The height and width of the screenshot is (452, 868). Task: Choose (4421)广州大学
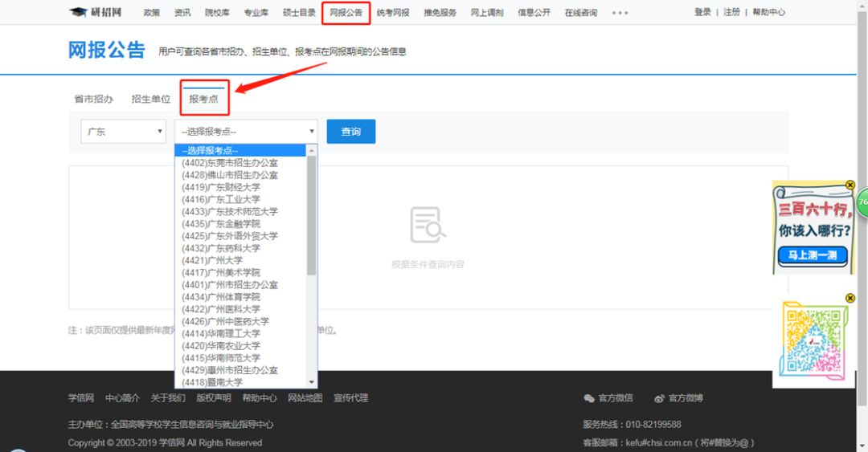click(241, 260)
